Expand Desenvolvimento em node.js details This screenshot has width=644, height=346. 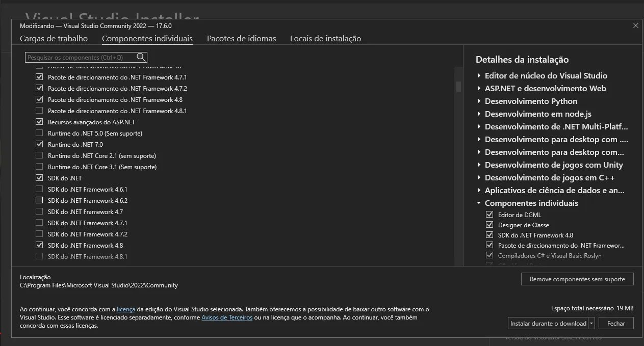[x=479, y=114]
